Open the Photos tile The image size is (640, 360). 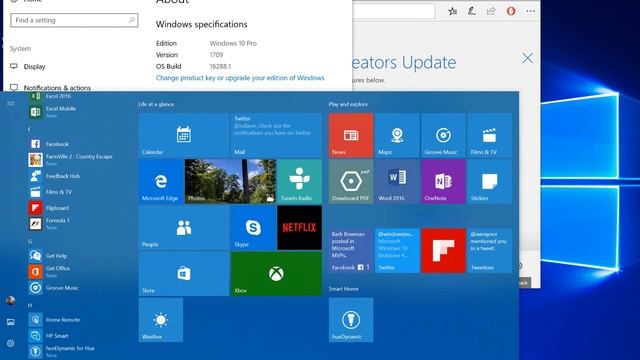point(230,181)
